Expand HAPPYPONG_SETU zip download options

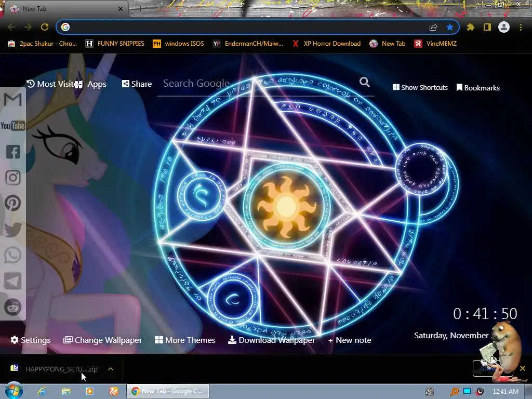pos(111,369)
